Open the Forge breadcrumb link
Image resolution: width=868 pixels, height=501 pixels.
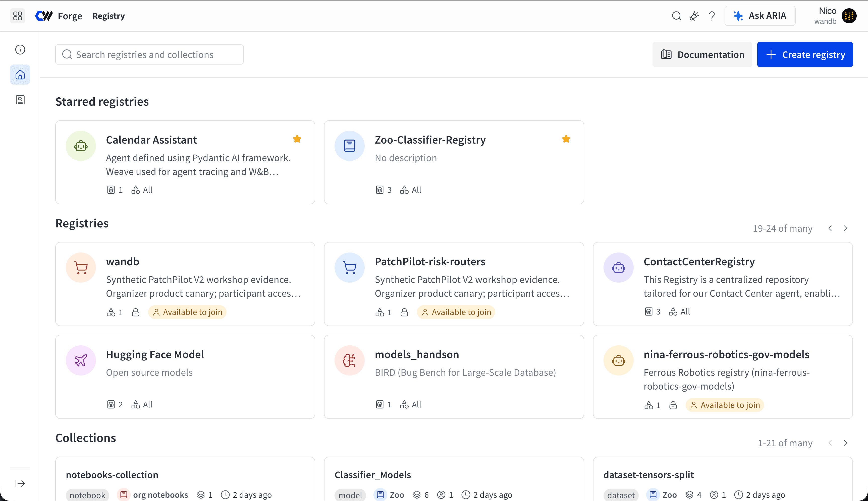70,16
